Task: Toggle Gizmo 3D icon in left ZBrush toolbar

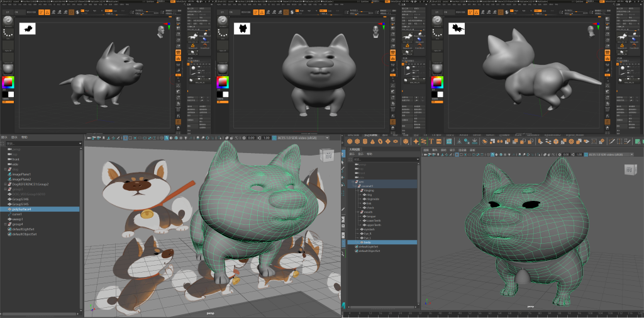Action: coord(72,13)
